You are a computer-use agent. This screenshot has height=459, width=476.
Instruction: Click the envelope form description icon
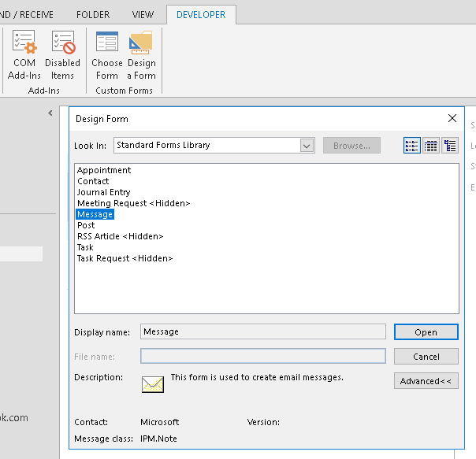(x=152, y=383)
